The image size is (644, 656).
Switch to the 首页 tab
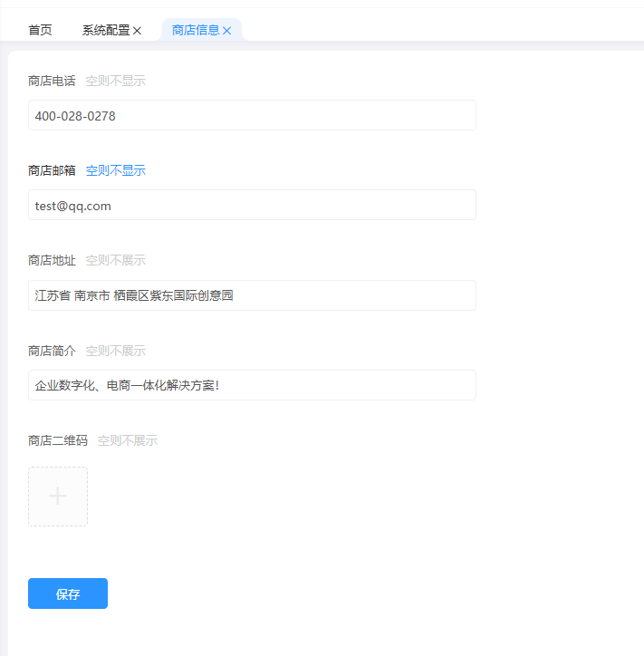pos(40,30)
